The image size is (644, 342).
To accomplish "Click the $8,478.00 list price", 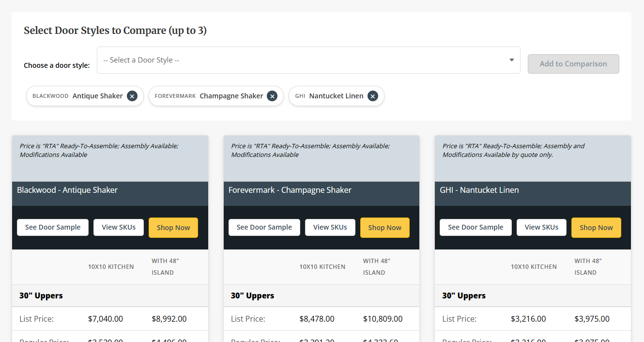I will [x=317, y=319].
